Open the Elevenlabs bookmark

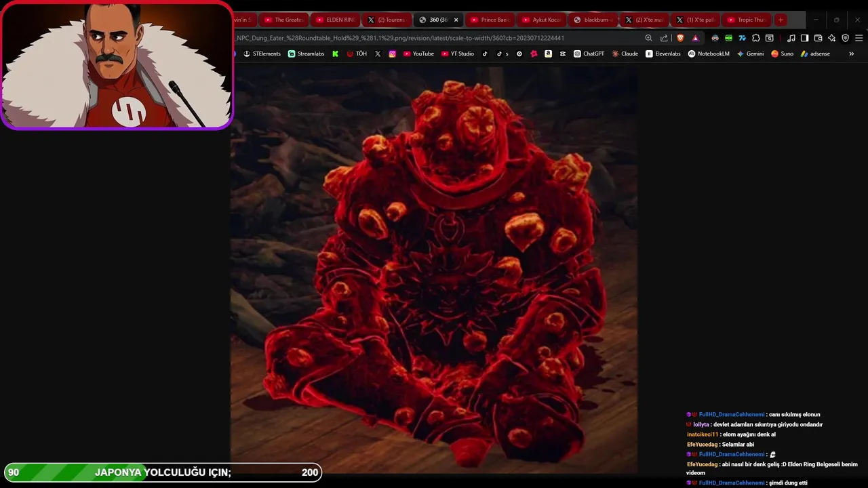[x=663, y=54]
